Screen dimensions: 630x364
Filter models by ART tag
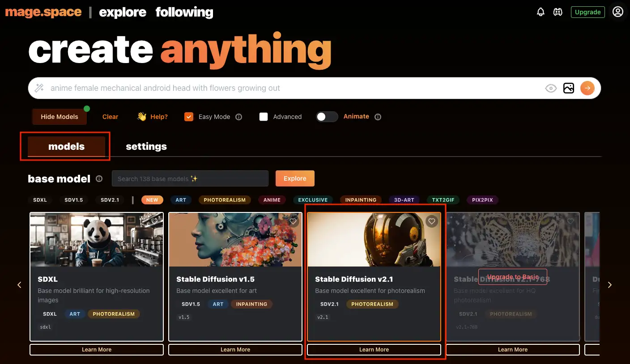[181, 200]
